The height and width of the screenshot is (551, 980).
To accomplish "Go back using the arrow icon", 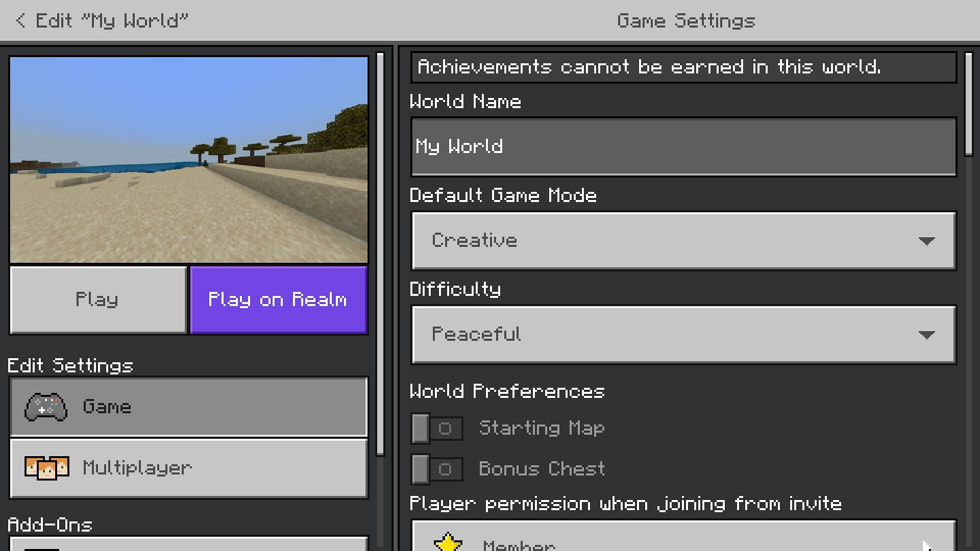I will 20,20.
